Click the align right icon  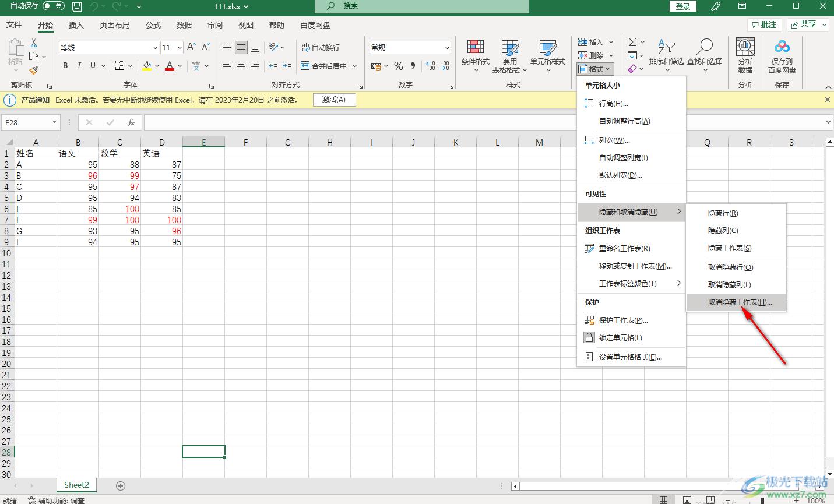255,66
